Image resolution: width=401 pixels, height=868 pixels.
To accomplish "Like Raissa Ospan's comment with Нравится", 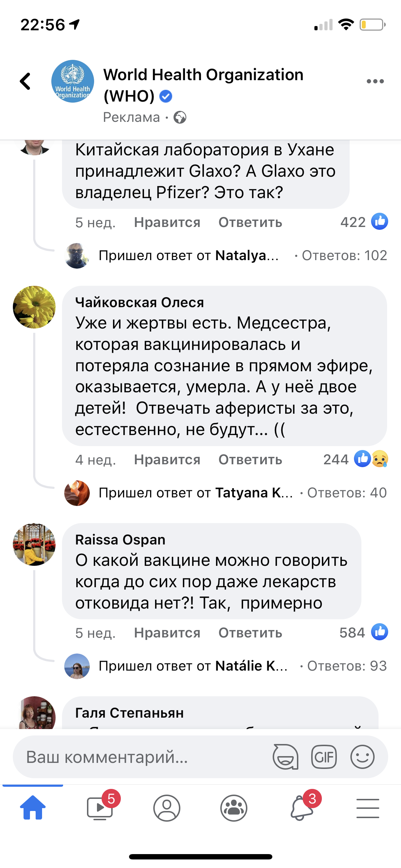I will [167, 633].
